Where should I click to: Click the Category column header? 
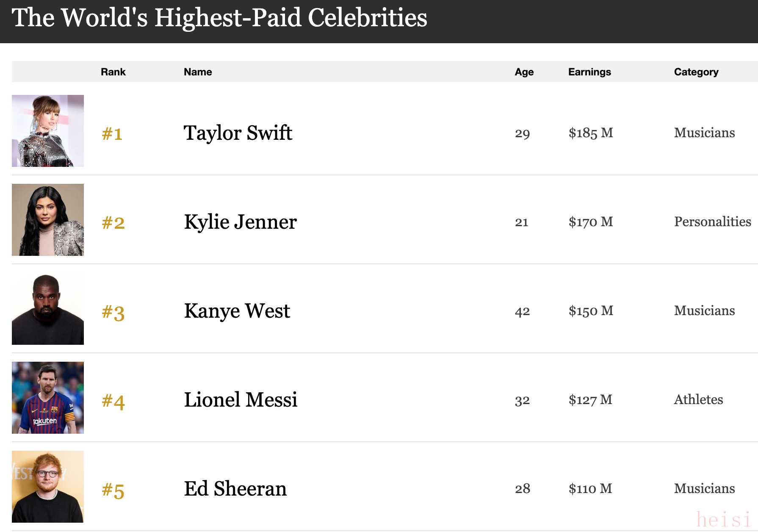[696, 72]
